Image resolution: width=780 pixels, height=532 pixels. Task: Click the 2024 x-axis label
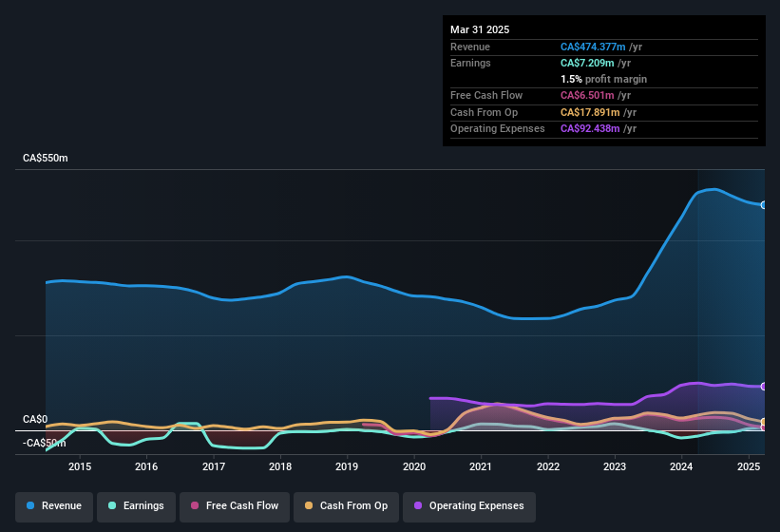tap(681, 466)
